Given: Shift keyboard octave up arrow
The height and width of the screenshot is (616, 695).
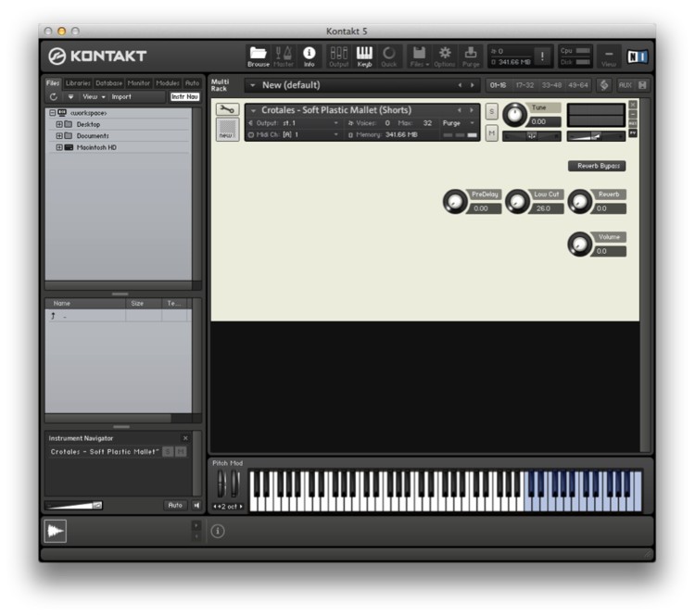Looking at the screenshot, I should tap(241, 507).
